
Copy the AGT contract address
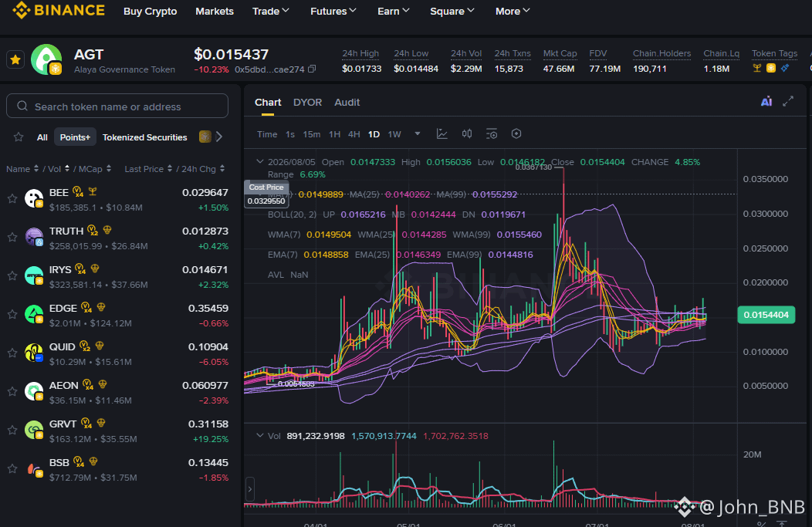312,69
